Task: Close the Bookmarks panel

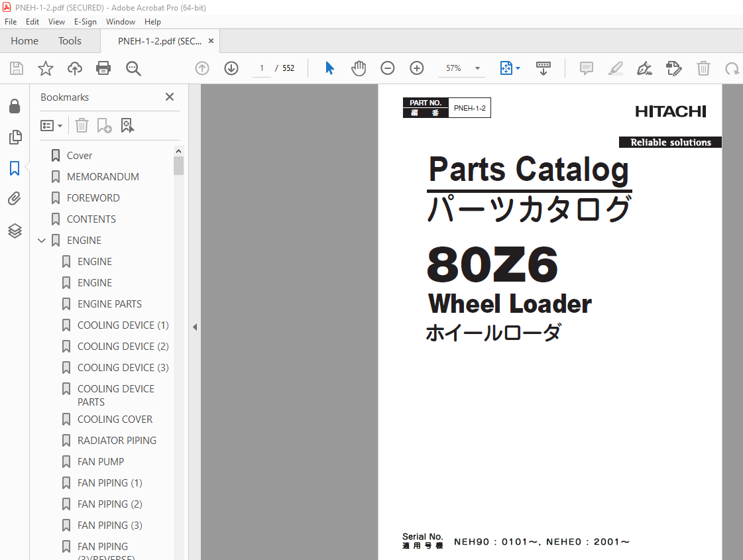Action: (170, 97)
